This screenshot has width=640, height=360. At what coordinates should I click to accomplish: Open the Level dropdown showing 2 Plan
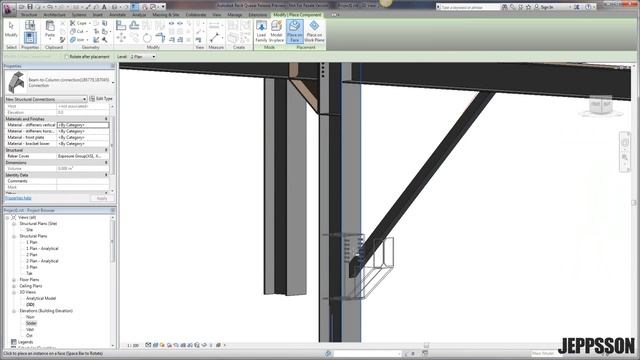click(142, 57)
